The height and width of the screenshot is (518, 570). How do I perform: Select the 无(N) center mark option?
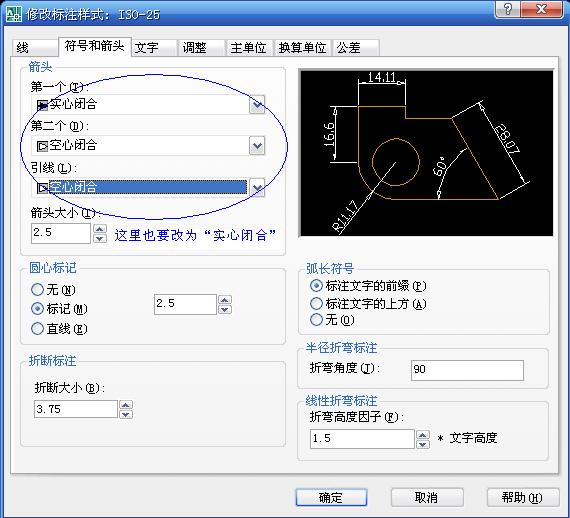point(53,290)
